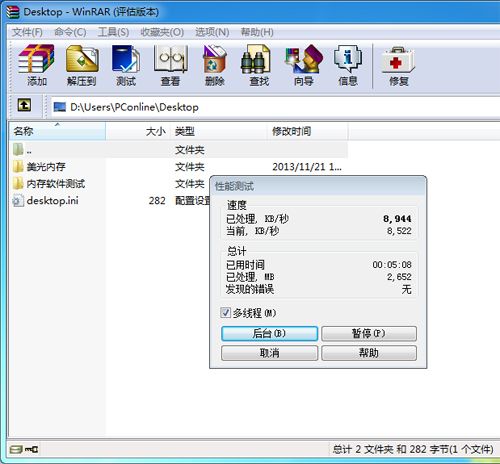Open the 帮助(H) menu

click(x=257, y=32)
